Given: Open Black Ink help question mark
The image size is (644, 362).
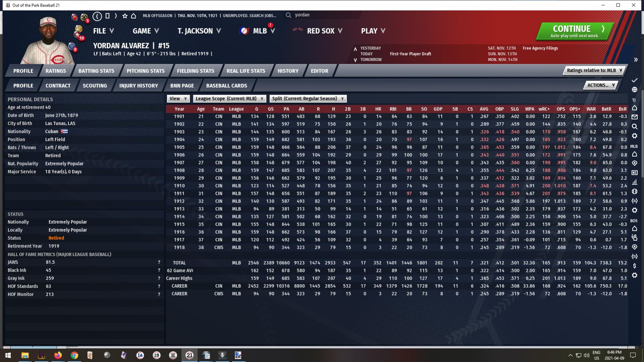Looking at the screenshot, I should tap(159, 270).
